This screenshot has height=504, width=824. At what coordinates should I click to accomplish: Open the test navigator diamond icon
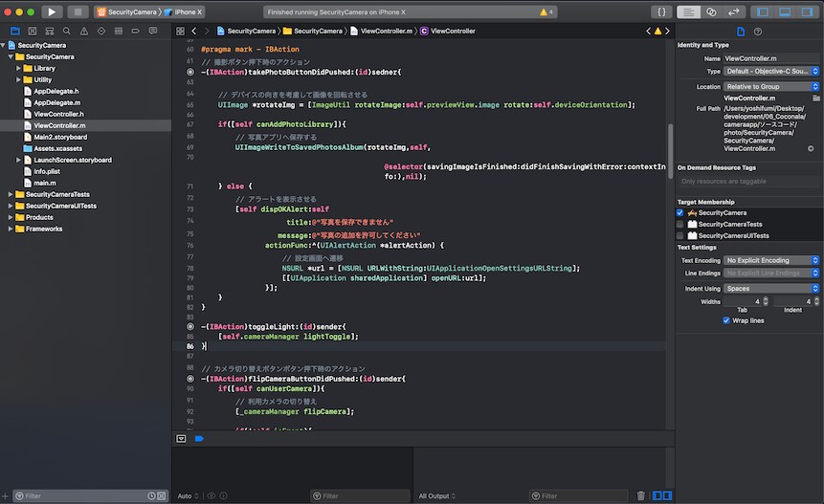point(101,31)
